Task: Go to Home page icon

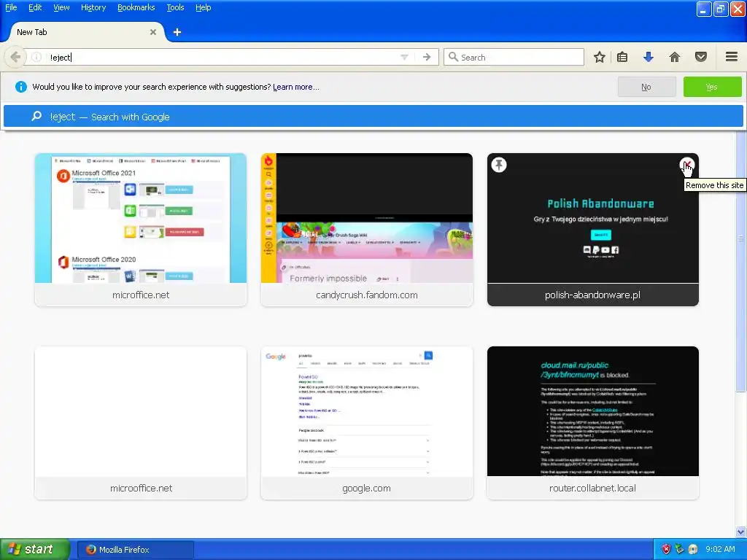Action: (675, 57)
